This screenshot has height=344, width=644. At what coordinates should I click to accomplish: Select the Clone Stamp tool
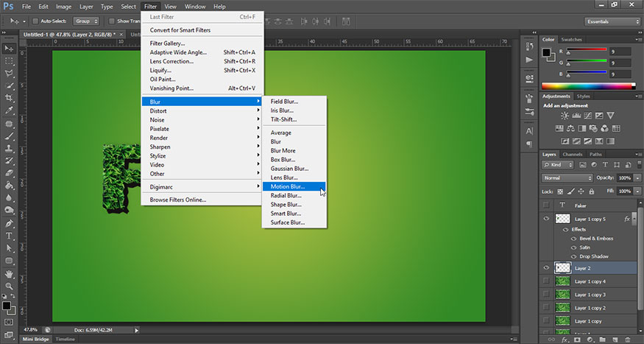[x=9, y=148]
